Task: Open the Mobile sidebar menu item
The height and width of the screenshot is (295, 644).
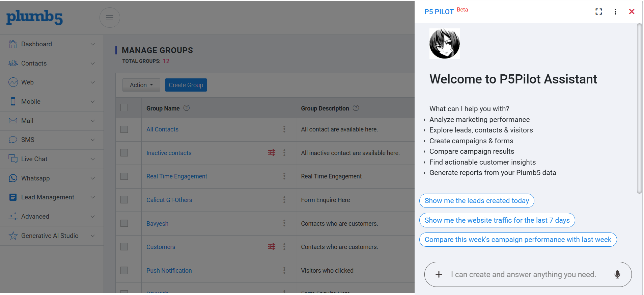Action: [x=52, y=102]
